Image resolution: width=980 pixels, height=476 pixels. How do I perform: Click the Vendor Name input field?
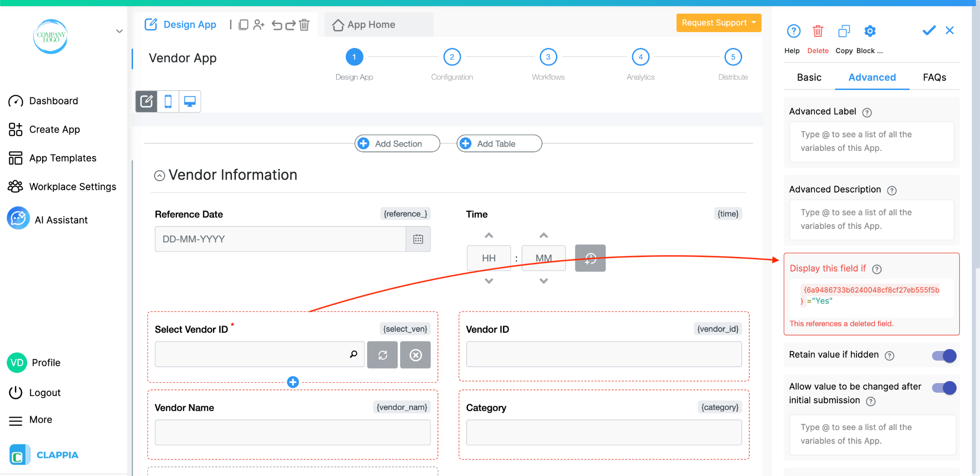[x=292, y=432]
